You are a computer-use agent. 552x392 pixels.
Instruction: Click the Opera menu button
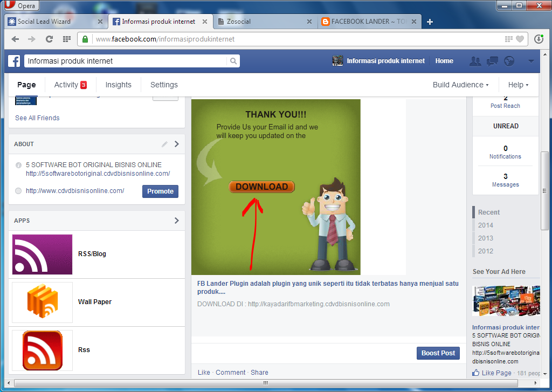coord(20,5)
